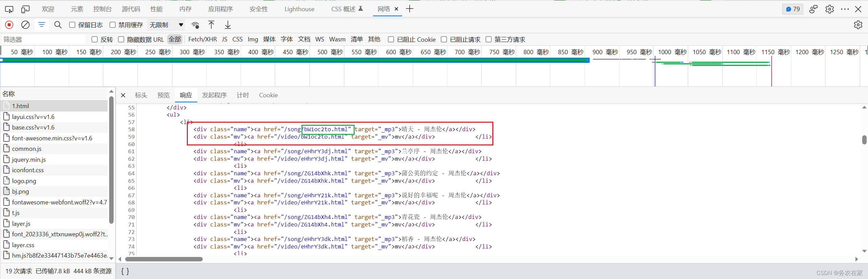Open Cookie request tab

click(x=268, y=95)
